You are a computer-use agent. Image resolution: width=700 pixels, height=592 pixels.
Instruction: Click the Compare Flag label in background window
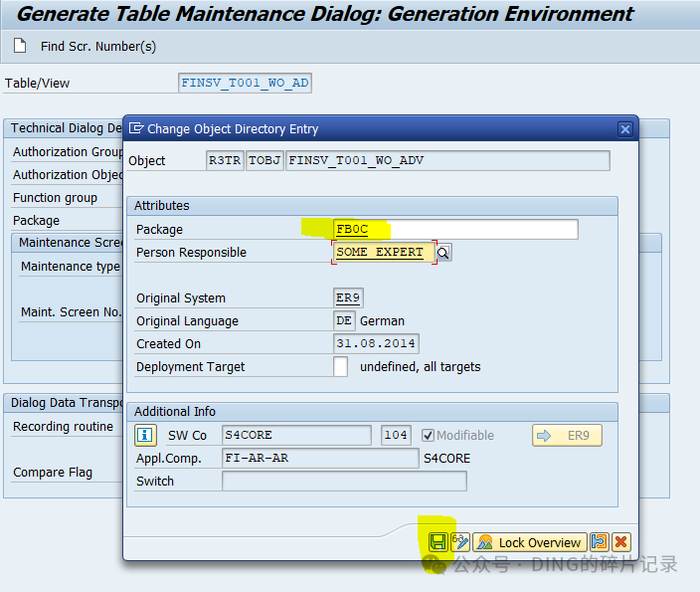tap(53, 473)
